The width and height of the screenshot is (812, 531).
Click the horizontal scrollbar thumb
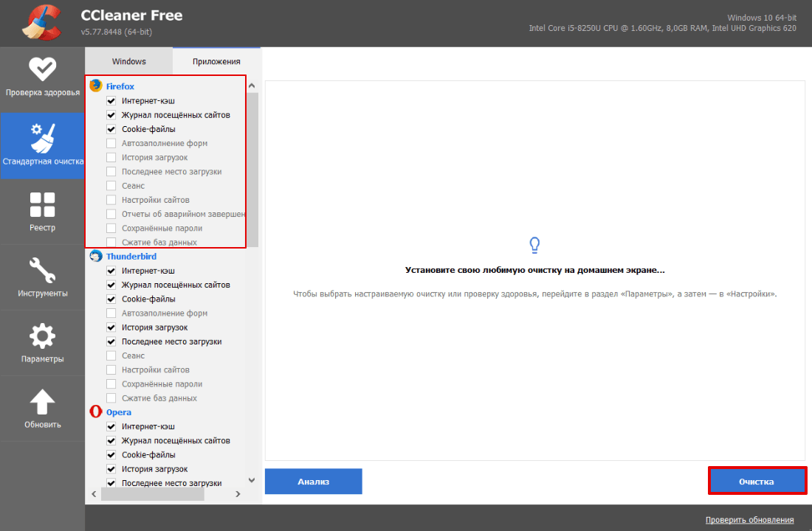pyautogui.click(x=152, y=494)
